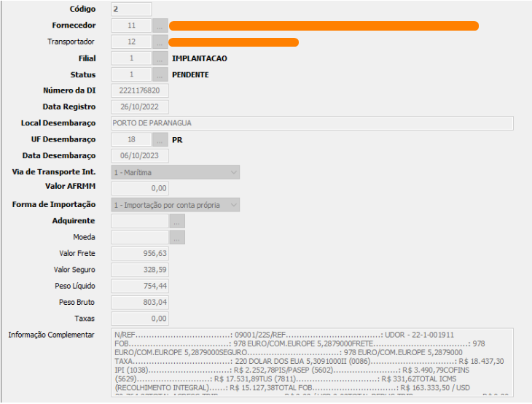Click the Peso Líquido field

pyautogui.click(x=140, y=286)
